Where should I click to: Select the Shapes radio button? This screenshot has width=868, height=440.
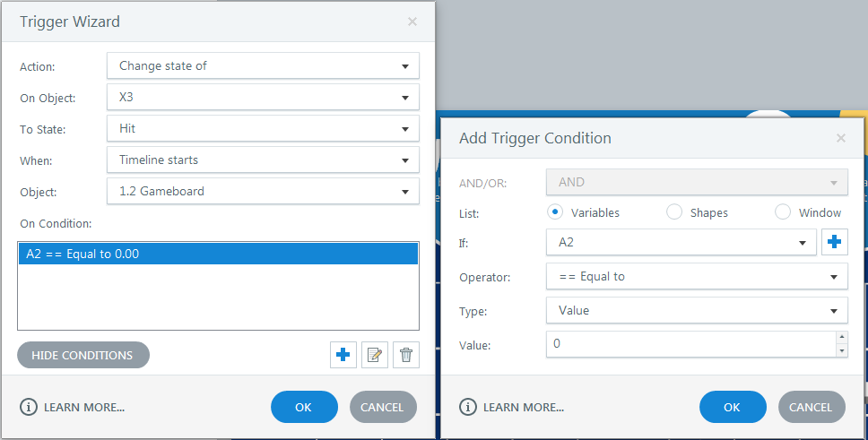coord(674,212)
